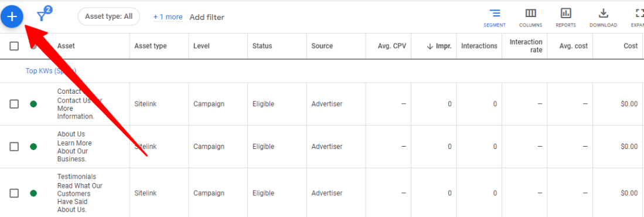Click the status dot header column icon
The height and width of the screenshot is (217, 644).
pyautogui.click(x=33, y=46)
